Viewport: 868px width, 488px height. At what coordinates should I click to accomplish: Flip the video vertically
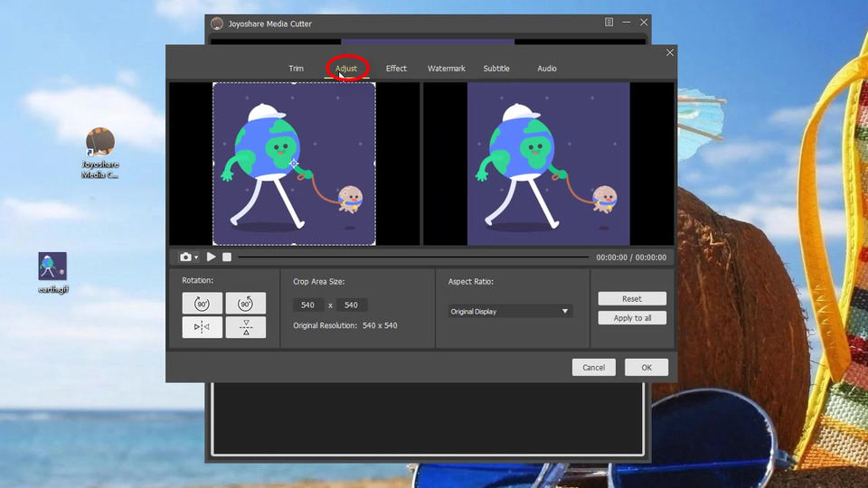point(245,327)
